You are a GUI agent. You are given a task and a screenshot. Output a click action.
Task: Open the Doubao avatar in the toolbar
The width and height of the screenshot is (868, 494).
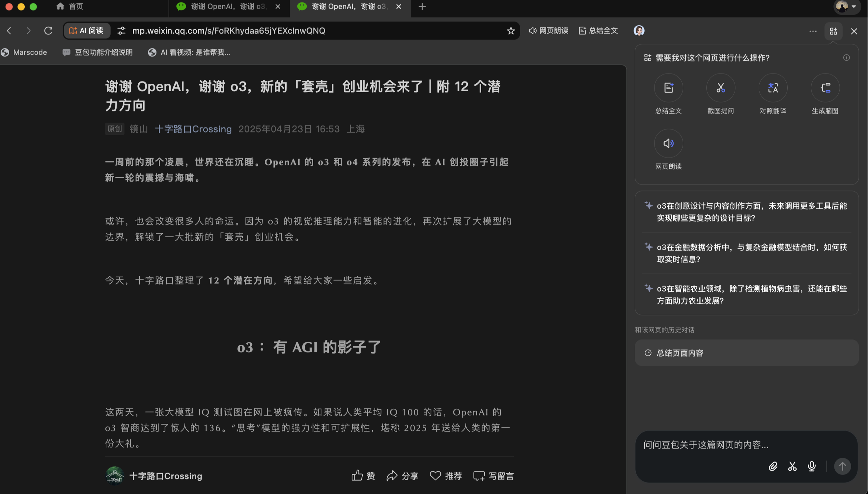639,31
